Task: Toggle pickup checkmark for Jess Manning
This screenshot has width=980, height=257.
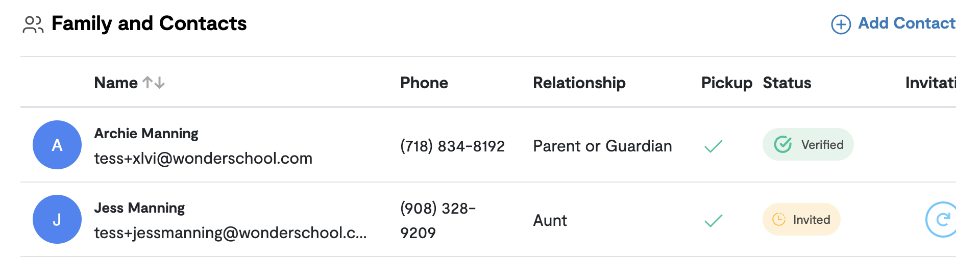Action: click(x=714, y=221)
